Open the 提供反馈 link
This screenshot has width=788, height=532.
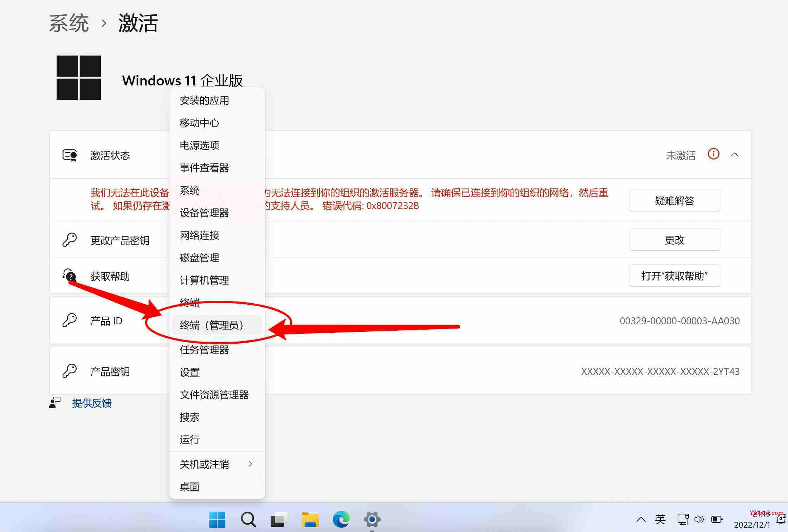[x=92, y=403]
